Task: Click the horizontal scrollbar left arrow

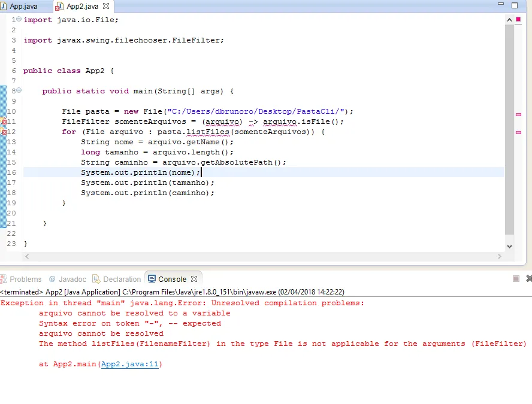Action: coord(27,257)
